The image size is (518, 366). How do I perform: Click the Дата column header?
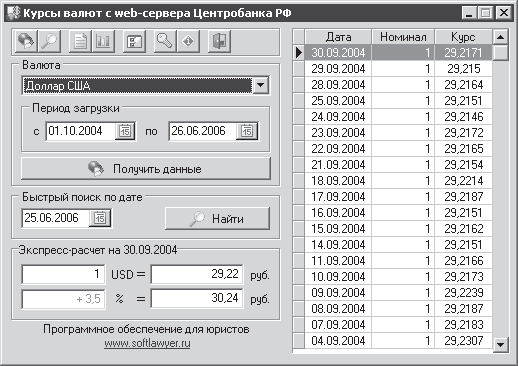pos(338,37)
